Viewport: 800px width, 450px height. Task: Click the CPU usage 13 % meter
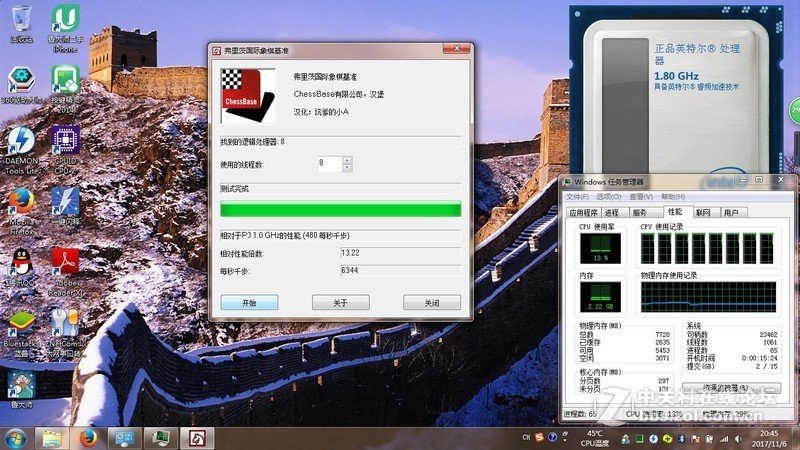click(x=601, y=248)
